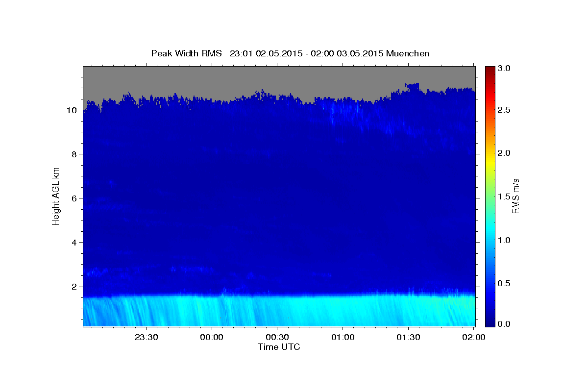Click the color bar scale
The image size is (588, 392).
point(490,196)
